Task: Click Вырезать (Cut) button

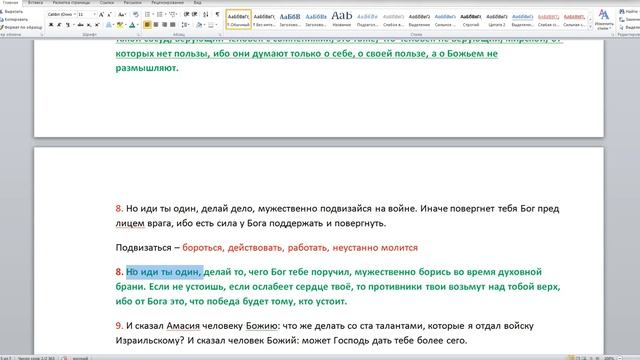Action: [12, 12]
